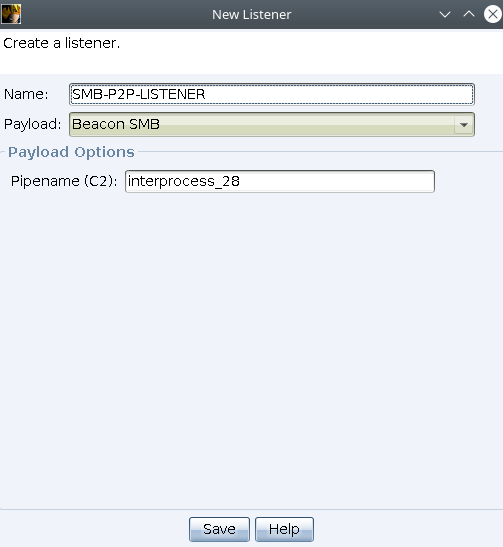Click the Payload dropdown arrow
503x547 pixels.
464,125
